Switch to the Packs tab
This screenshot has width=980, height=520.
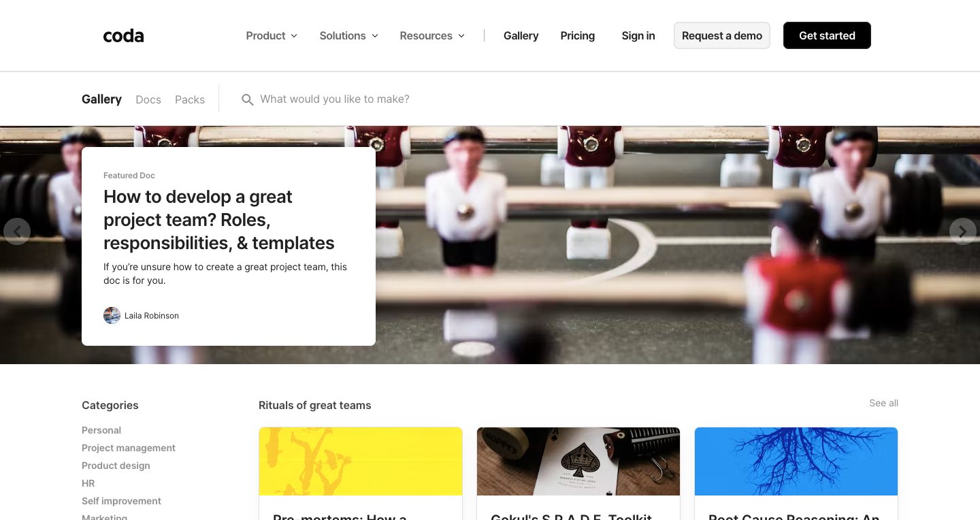tap(190, 99)
